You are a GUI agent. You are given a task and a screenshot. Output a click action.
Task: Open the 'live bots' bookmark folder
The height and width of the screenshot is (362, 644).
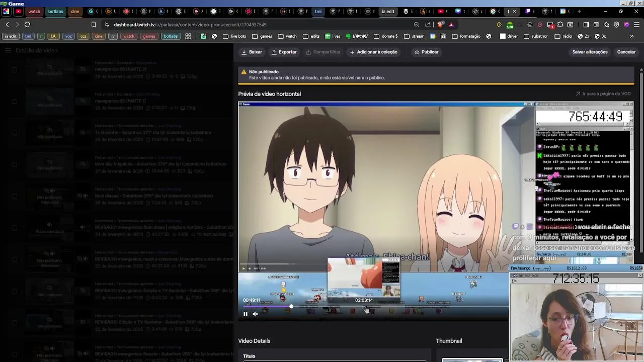pos(234,36)
